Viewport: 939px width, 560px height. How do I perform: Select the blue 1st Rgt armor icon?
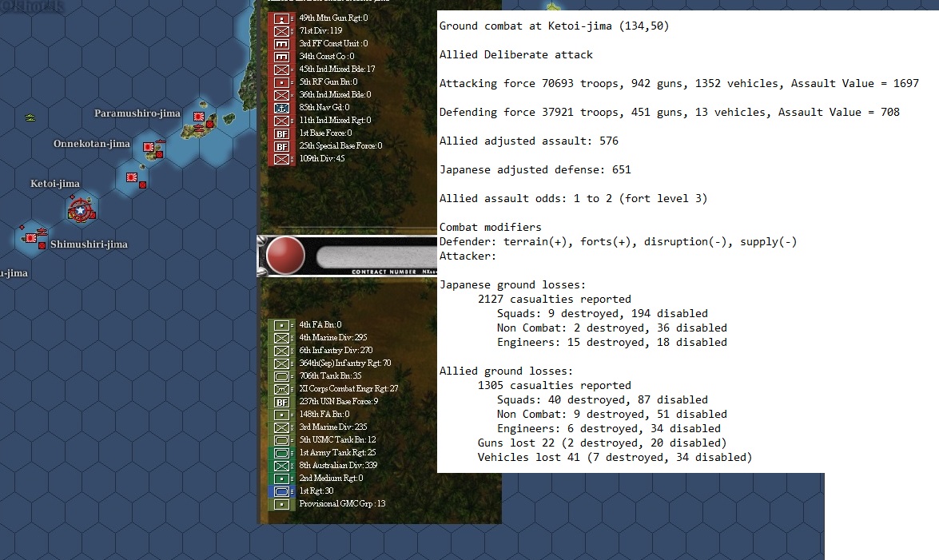281,492
